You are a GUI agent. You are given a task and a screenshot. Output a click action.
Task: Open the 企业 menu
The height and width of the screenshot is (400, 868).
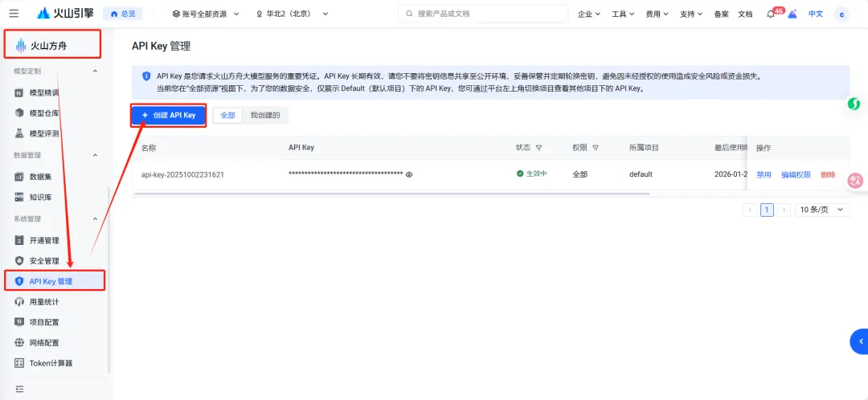coord(589,14)
